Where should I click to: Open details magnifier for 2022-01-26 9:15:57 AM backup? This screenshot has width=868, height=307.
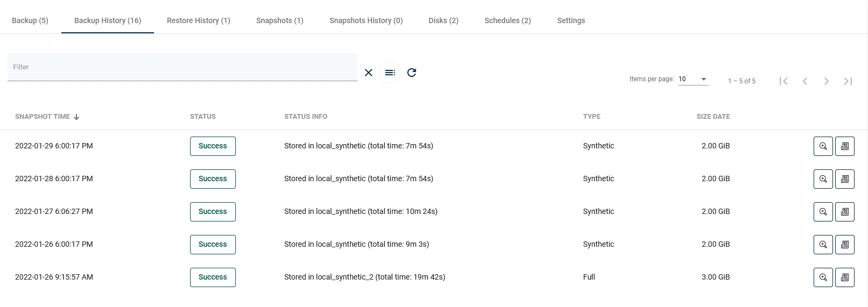(x=823, y=277)
